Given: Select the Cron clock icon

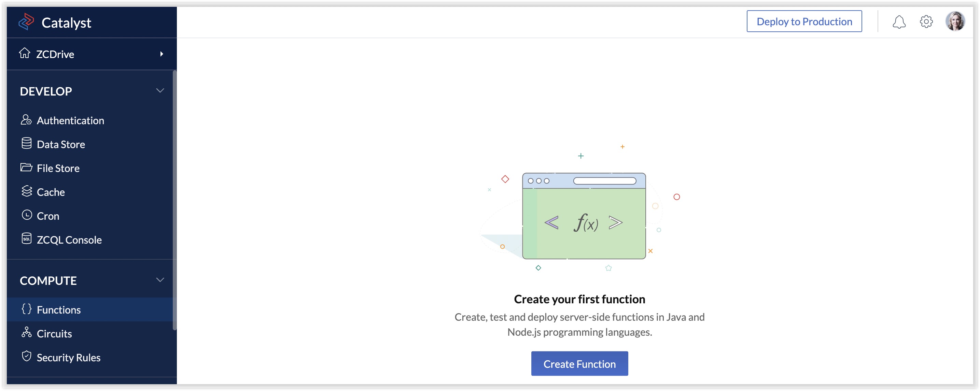Looking at the screenshot, I should [x=26, y=215].
